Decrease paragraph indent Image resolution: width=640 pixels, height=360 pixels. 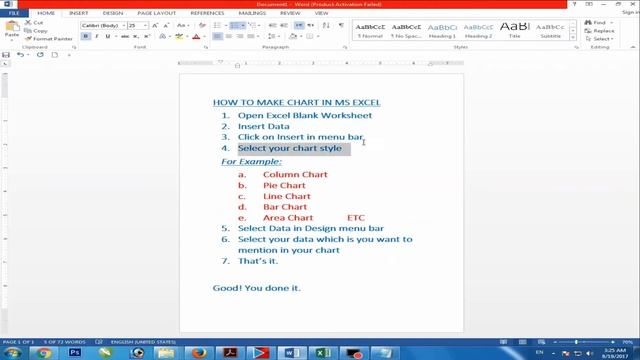272,25
